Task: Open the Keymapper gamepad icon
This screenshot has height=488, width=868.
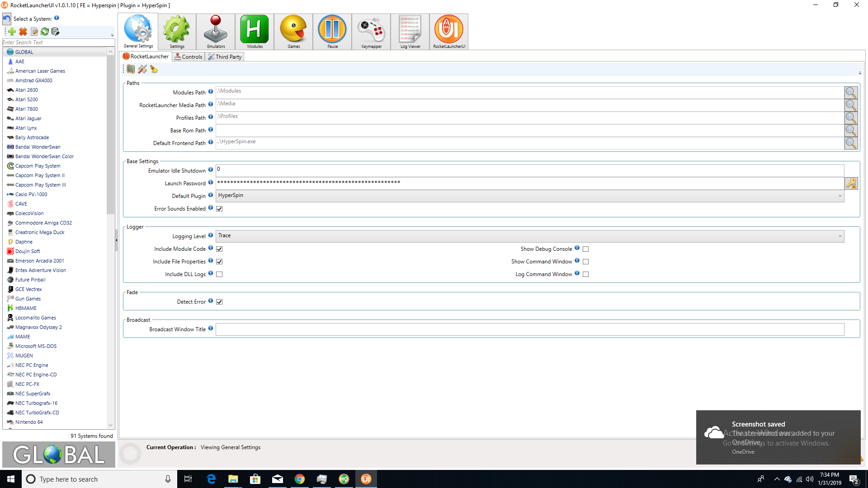Action: coord(371,31)
